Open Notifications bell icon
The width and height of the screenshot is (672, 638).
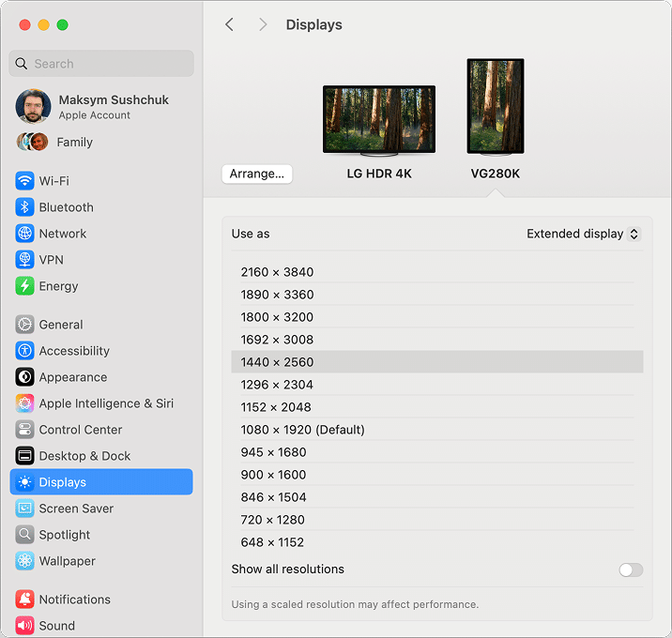point(25,600)
